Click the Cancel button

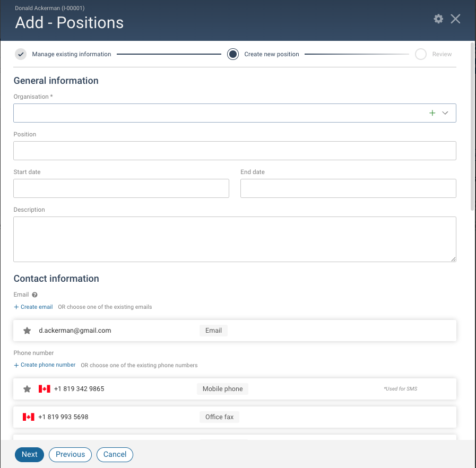(115, 455)
